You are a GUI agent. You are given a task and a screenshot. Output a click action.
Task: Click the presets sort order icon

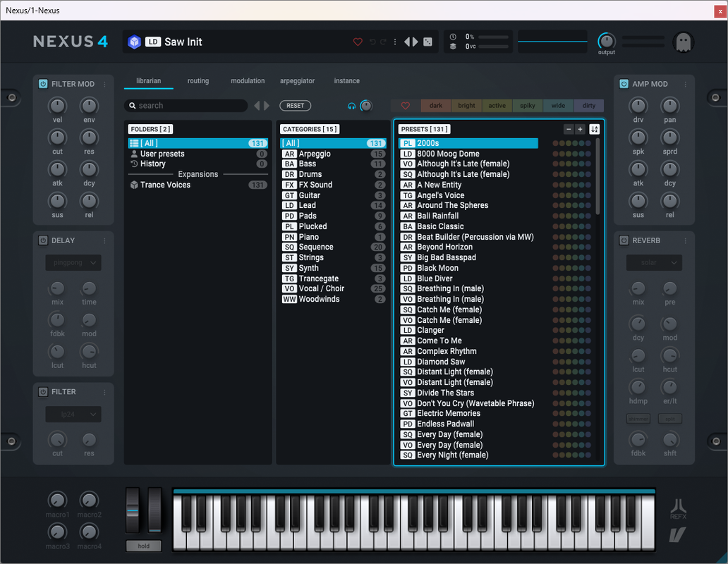coord(594,130)
